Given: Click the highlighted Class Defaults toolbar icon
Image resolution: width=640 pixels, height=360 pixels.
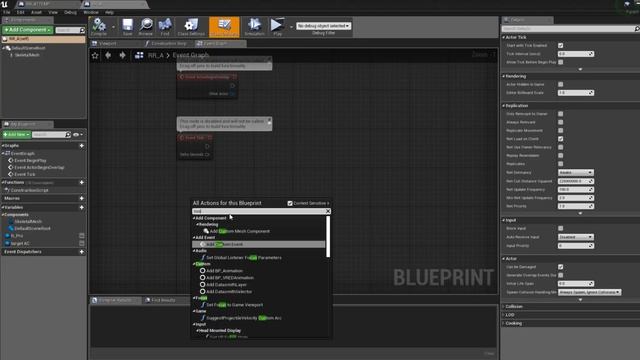Looking at the screenshot, I should click(224, 26).
